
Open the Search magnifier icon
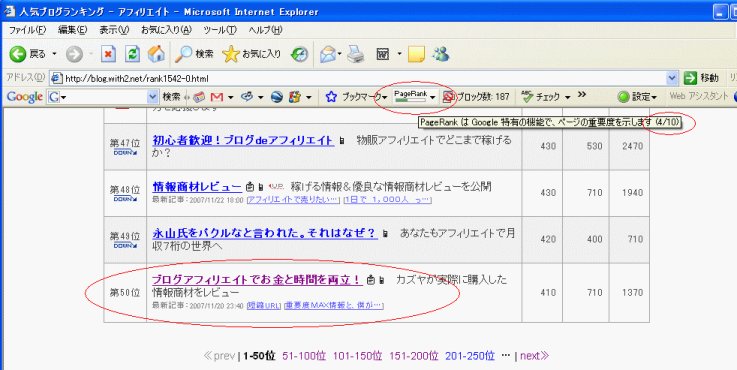coord(183,55)
